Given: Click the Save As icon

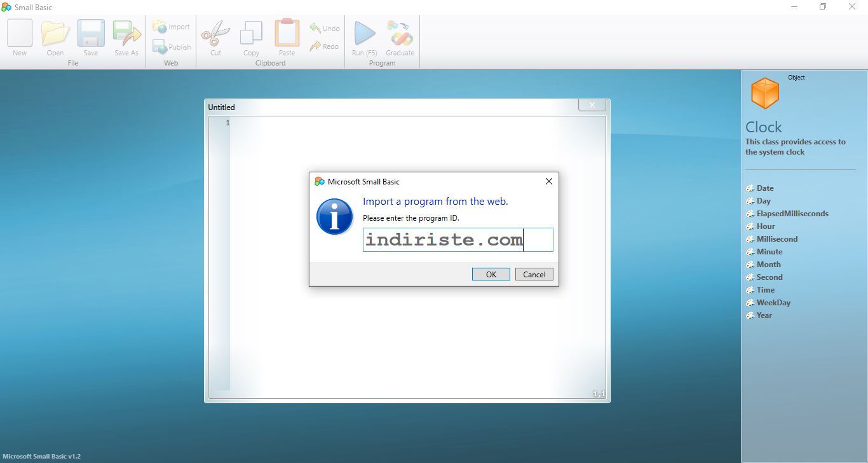Looking at the screenshot, I should tap(126, 33).
